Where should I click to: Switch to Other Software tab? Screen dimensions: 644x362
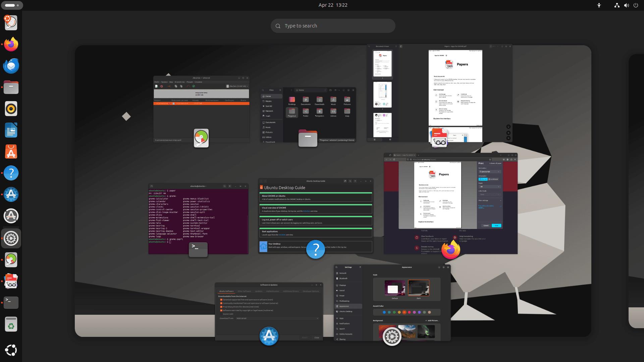click(x=245, y=291)
